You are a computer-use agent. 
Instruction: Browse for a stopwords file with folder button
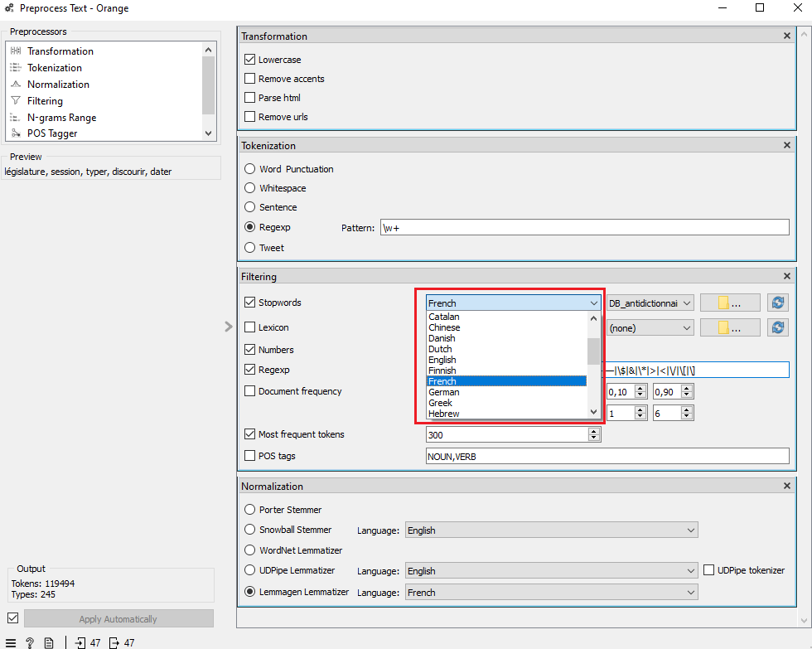coord(729,303)
